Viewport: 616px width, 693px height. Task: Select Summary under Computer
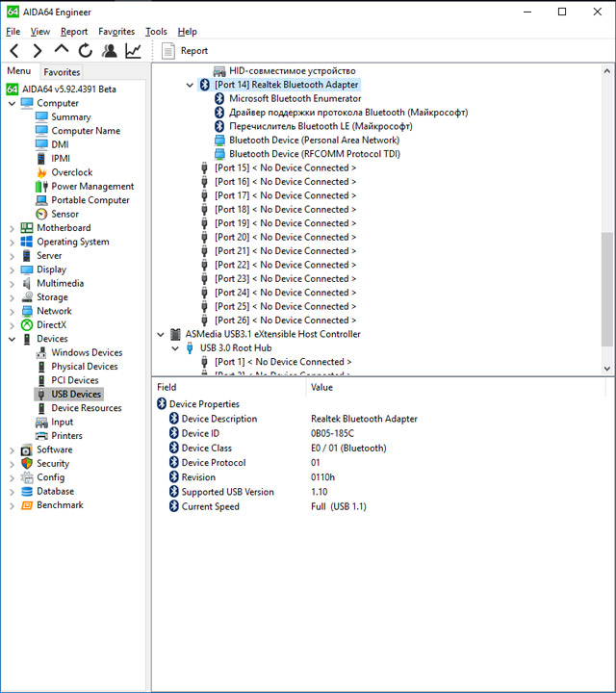70,117
